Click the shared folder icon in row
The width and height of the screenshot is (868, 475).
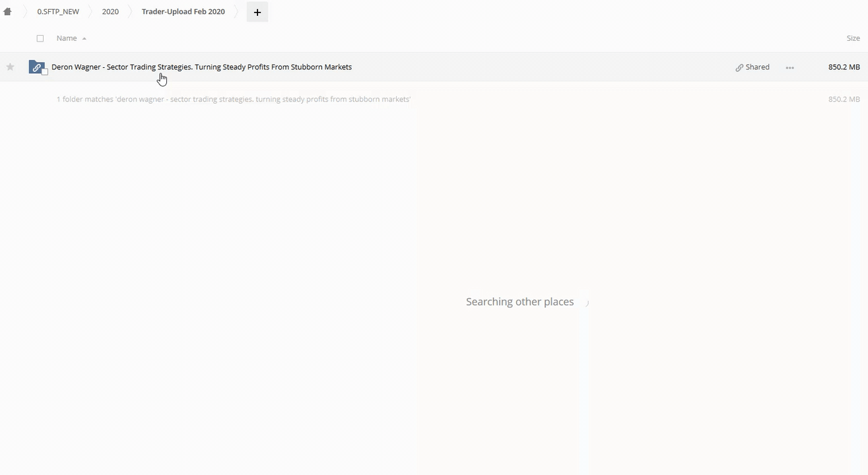point(36,67)
